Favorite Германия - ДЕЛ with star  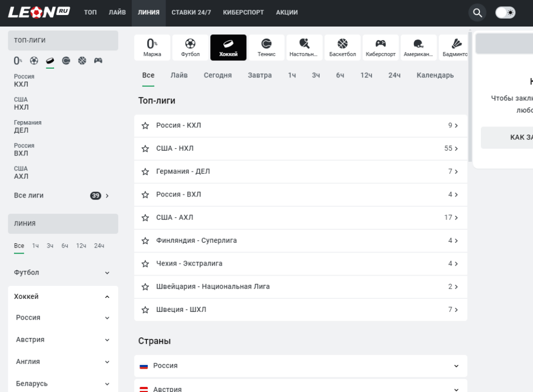pyautogui.click(x=145, y=172)
